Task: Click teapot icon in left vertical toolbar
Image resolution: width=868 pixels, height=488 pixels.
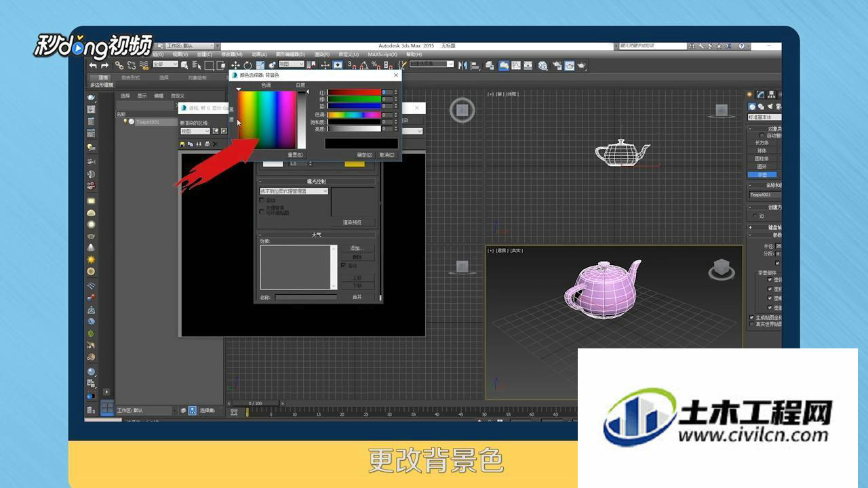Action: point(91,236)
